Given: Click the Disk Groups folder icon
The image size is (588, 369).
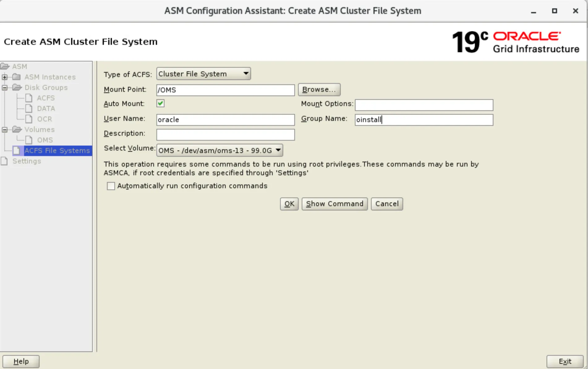Looking at the screenshot, I should tap(17, 87).
